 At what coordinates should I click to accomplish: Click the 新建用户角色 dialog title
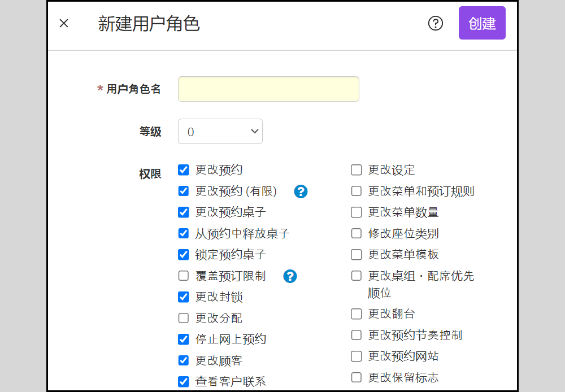point(149,24)
